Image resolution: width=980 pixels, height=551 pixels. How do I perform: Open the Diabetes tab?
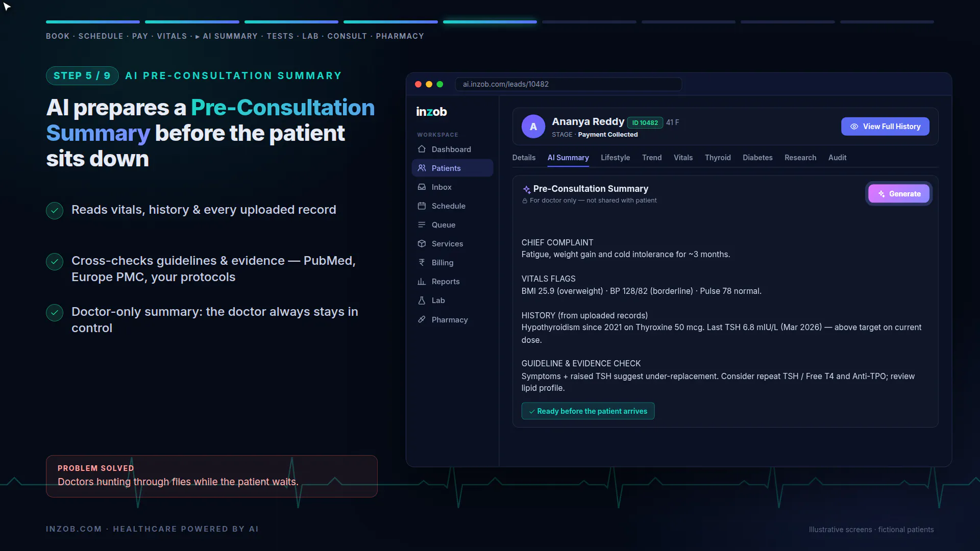757,158
